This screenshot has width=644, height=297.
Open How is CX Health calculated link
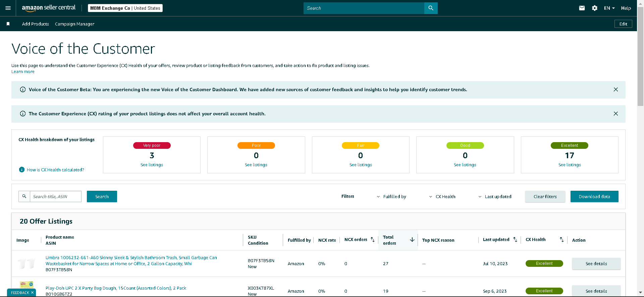click(55, 170)
